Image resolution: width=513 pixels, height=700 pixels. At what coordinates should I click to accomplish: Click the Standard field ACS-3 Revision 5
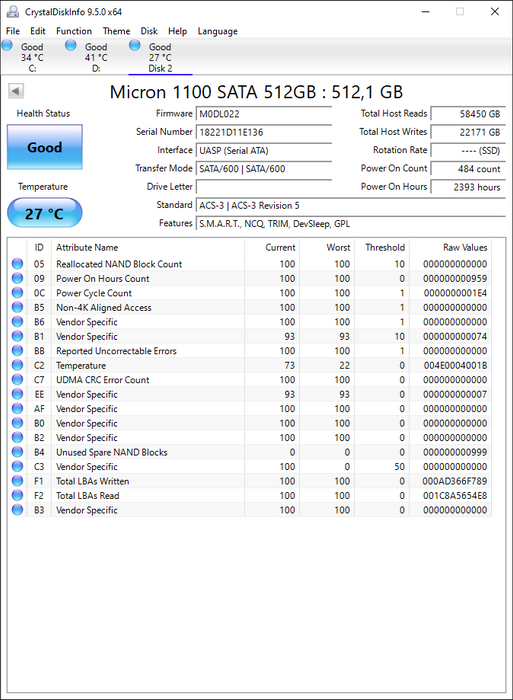click(350, 205)
